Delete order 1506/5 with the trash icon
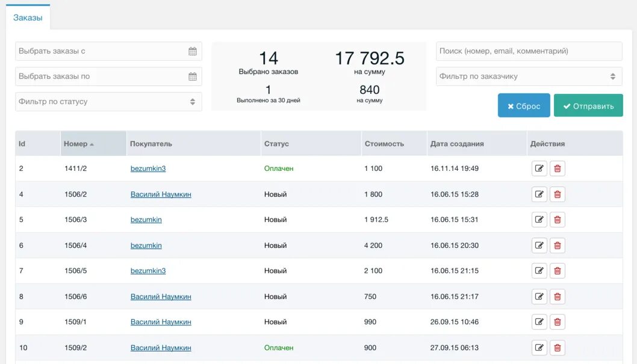 click(x=557, y=271)
